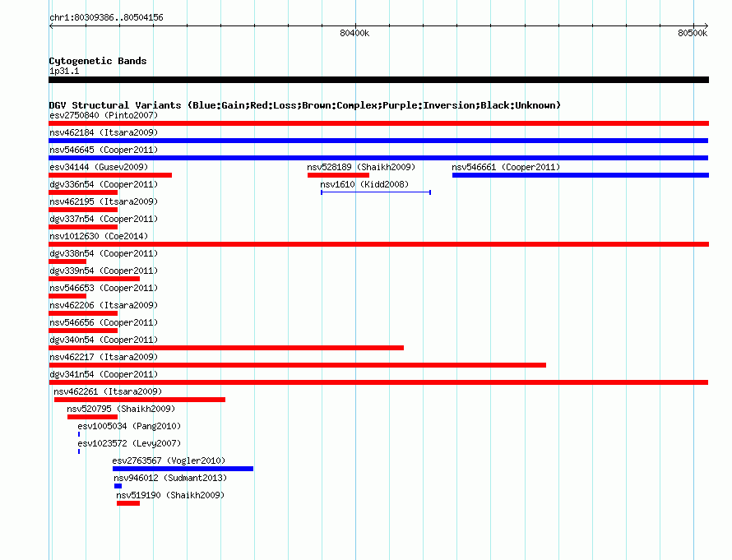
Task: Click the red bar under nsv462217
Action: click(298, 365)
